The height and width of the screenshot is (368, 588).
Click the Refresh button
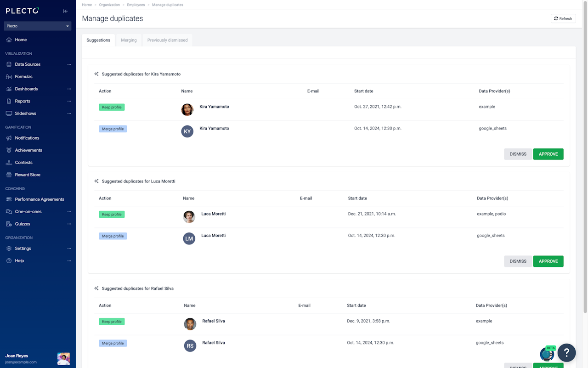563,18
